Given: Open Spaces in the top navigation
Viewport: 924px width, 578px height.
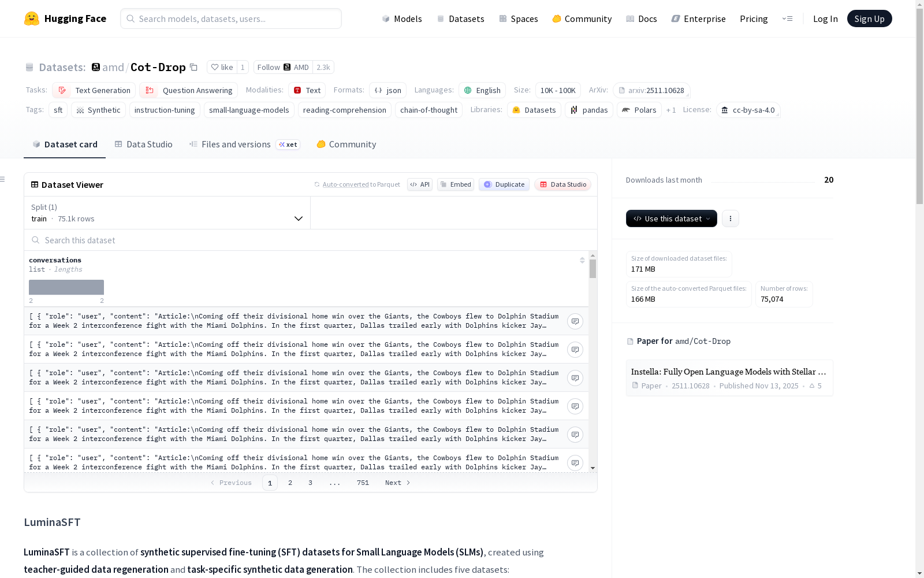Looking at the screenshot, I should click(x=519, y=18).
